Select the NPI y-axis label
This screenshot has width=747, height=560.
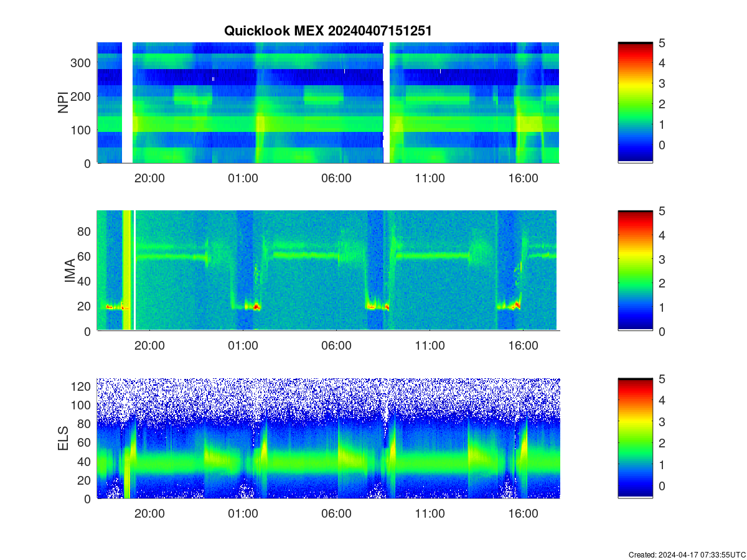click(63, 103)
